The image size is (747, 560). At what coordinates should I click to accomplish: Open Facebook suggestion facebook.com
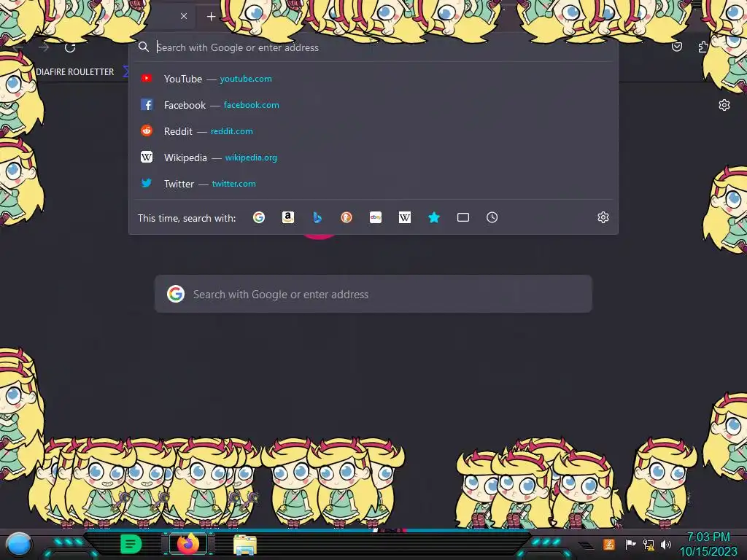[373, 105]
